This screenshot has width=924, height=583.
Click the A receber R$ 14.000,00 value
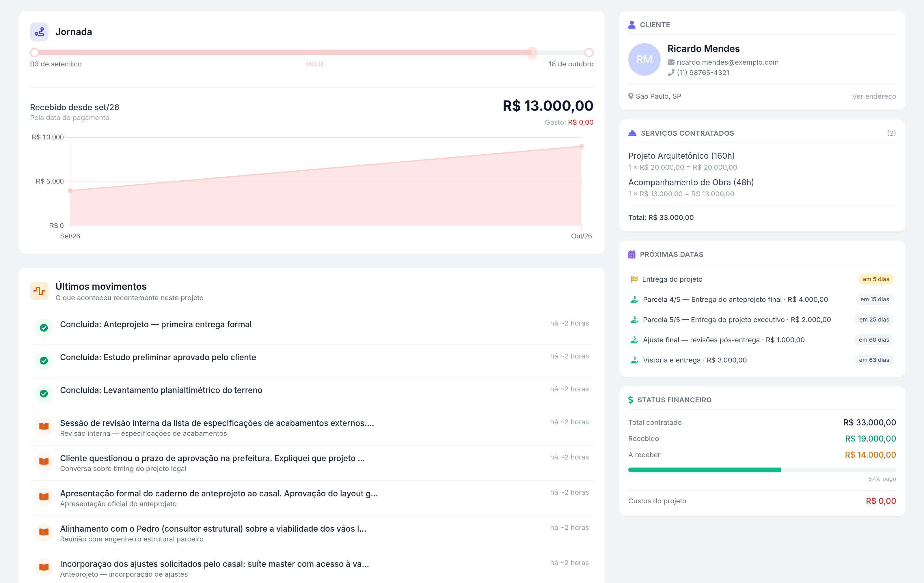point(870,455)
